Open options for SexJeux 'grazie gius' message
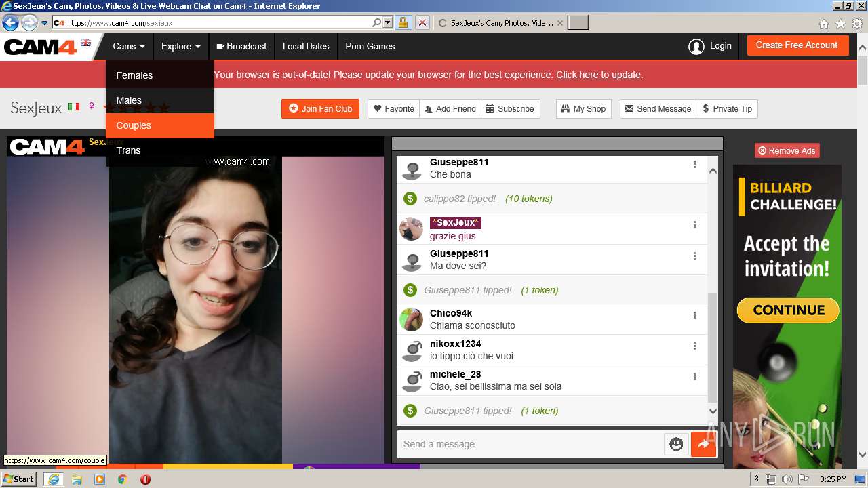 [694, 225]
